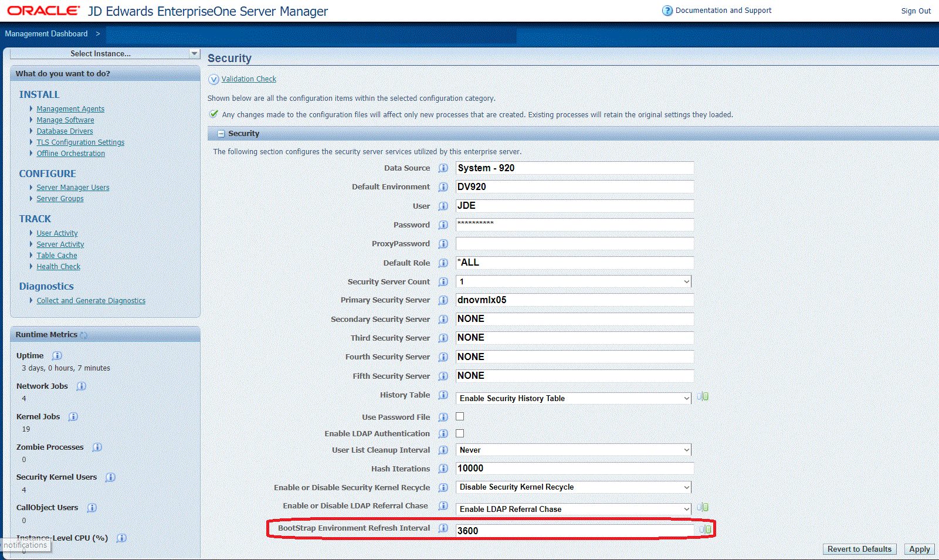
Task: Open Collect and Generate Diagnostics link
Action: (91, 301)
